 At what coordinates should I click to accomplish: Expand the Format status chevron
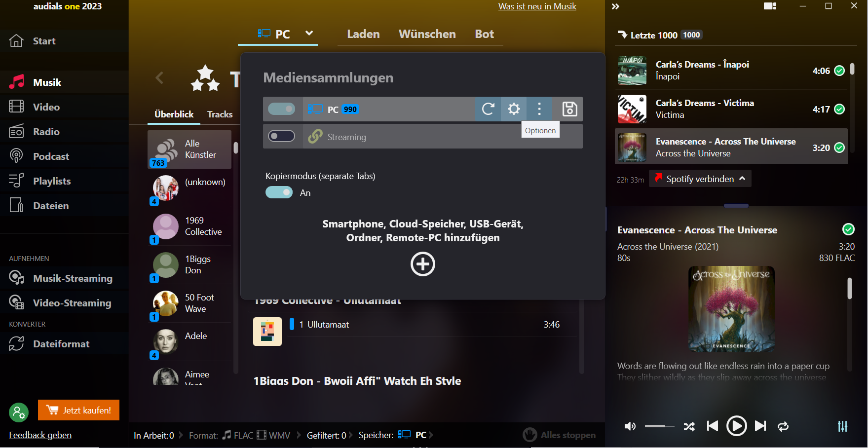coord(299,435)
